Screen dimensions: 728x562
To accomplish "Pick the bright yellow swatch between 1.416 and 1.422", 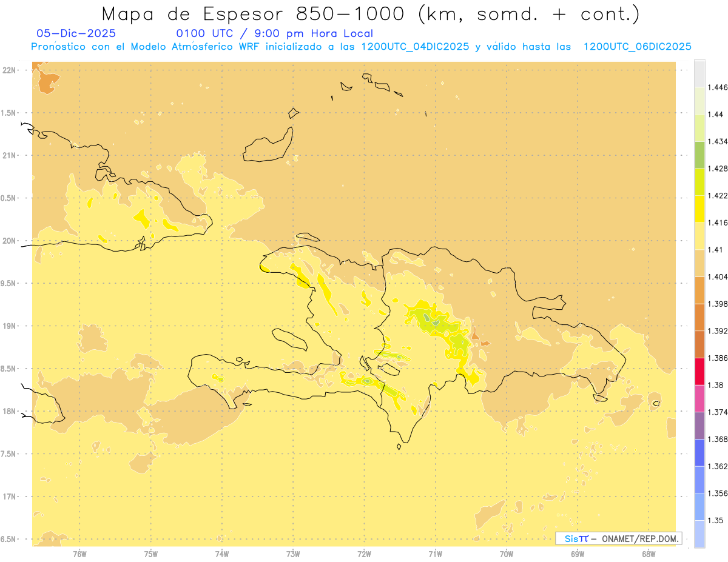I will tap(699, 209).
